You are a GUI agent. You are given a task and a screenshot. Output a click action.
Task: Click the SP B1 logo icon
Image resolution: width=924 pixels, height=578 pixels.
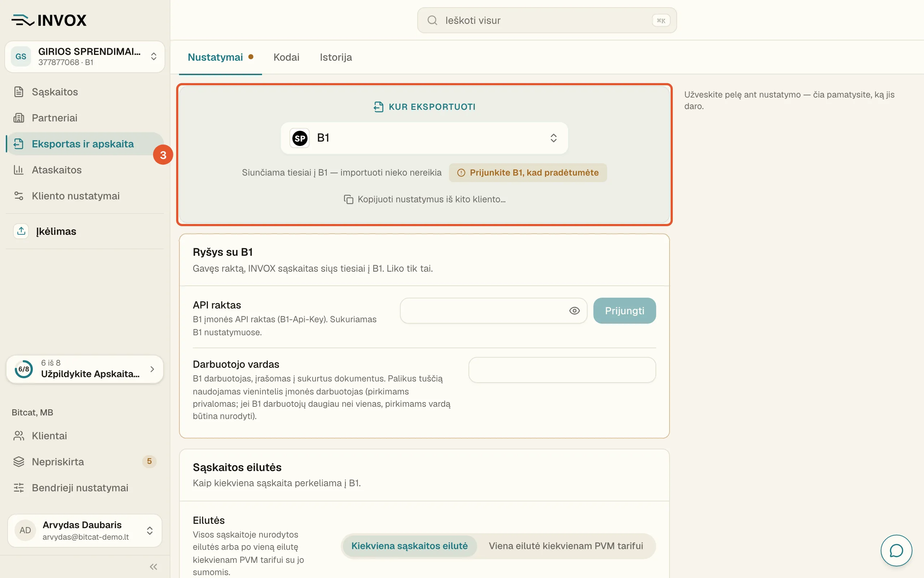(300, 138)
